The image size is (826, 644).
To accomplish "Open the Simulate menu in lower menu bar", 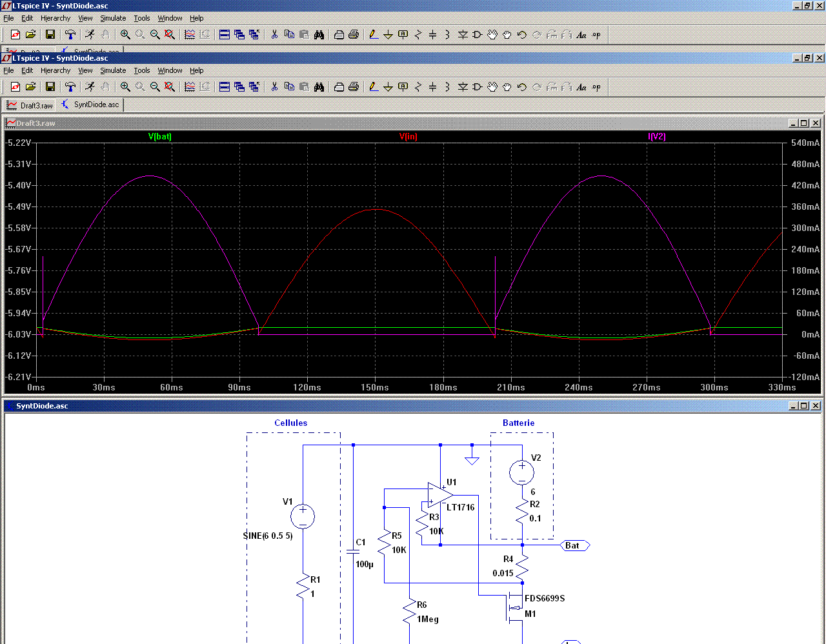I will point(113,70).
